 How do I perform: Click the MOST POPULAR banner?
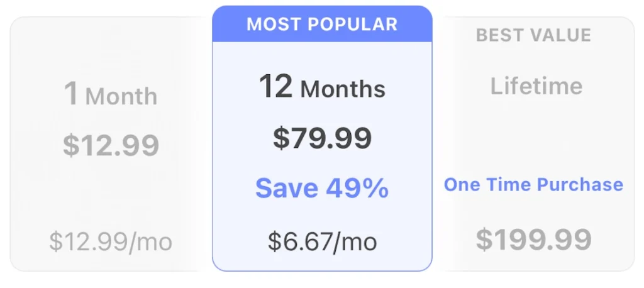point(322,25)
